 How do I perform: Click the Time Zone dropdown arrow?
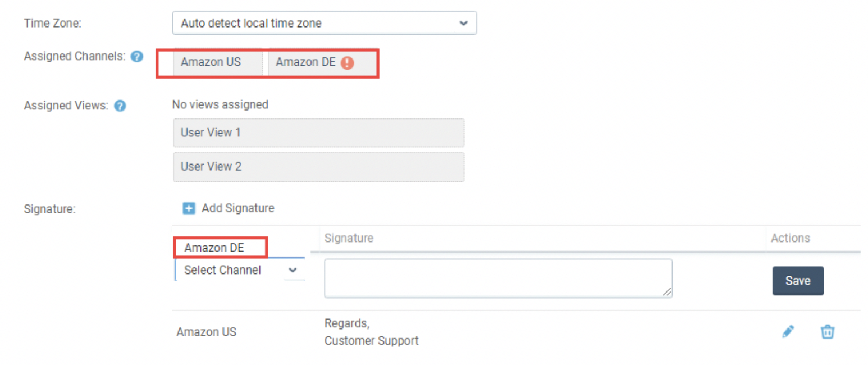click(463, 23)
